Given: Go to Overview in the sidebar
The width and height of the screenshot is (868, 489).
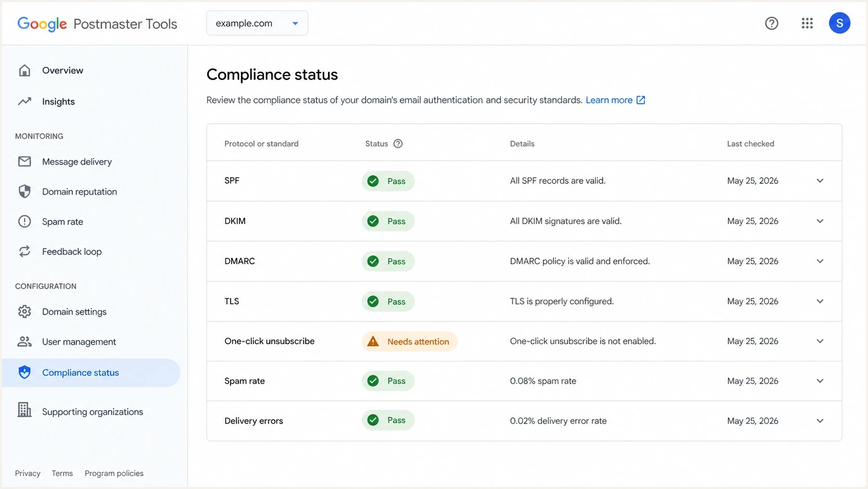Looking at the screenshot, I should tap(62, 70).
